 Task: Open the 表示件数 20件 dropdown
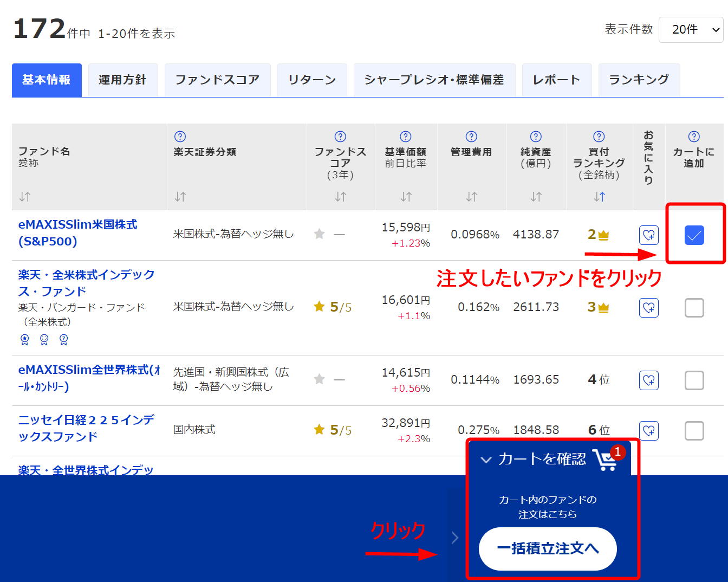pos(691,30)
